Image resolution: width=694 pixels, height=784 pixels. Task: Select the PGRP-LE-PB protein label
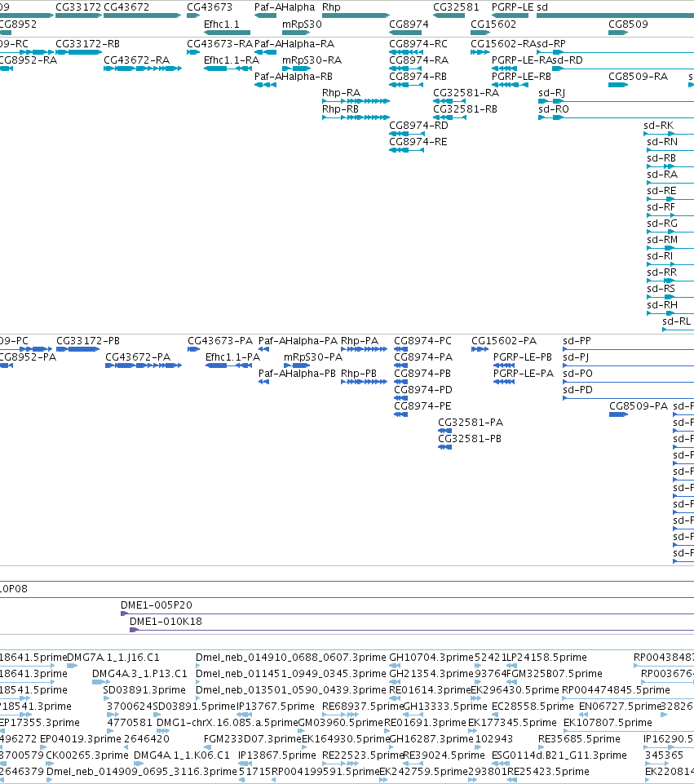[523, 357]
